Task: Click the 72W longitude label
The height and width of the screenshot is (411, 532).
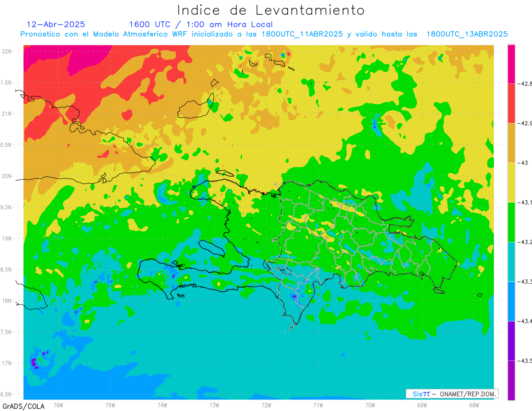Action: [x=266, y=405]
